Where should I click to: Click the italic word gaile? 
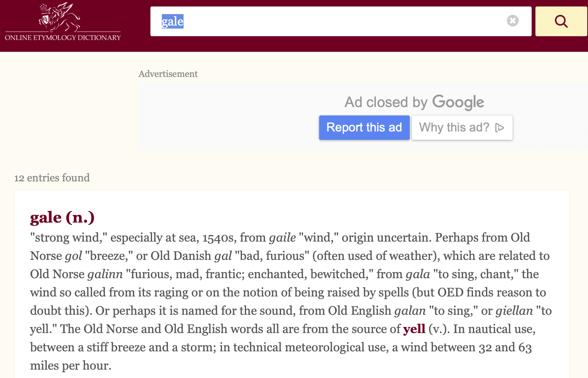(x=282, y=237)
